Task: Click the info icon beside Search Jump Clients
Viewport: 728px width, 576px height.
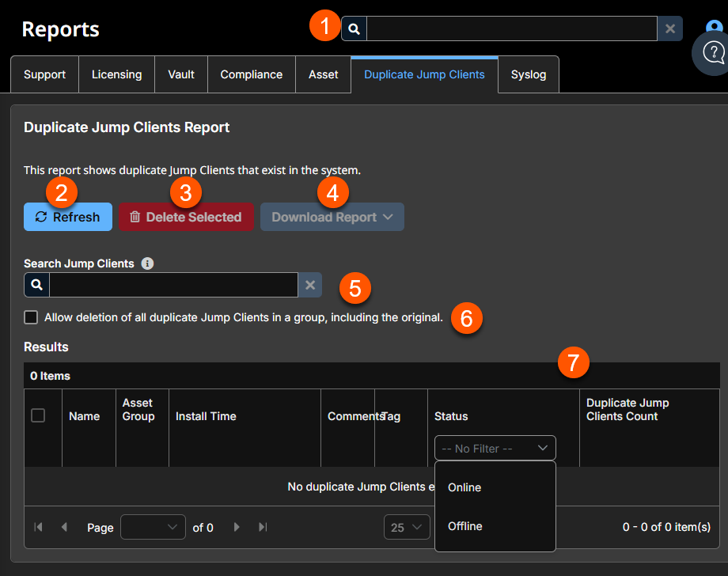Action: tap(147, 263)
